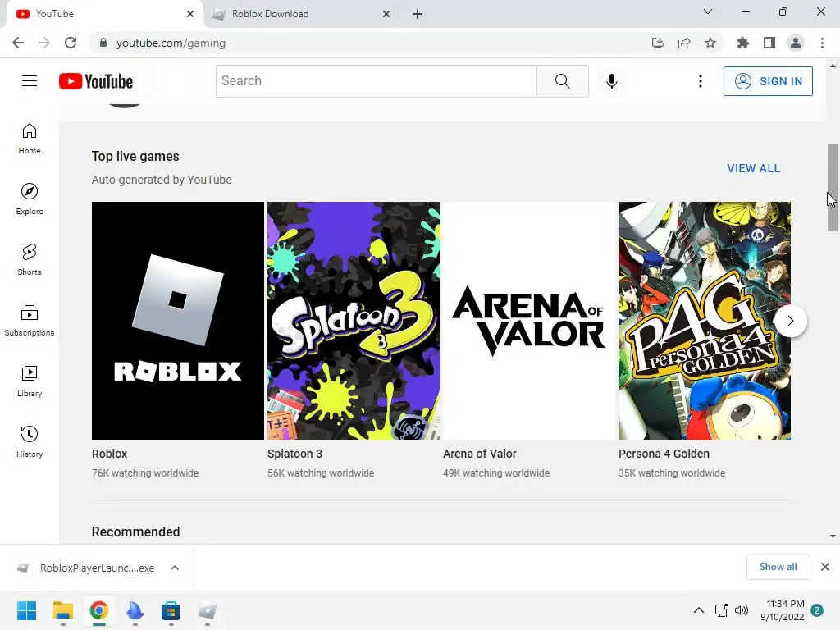
Task: Open a new browser tab
Action: click(x=418, y=14)
